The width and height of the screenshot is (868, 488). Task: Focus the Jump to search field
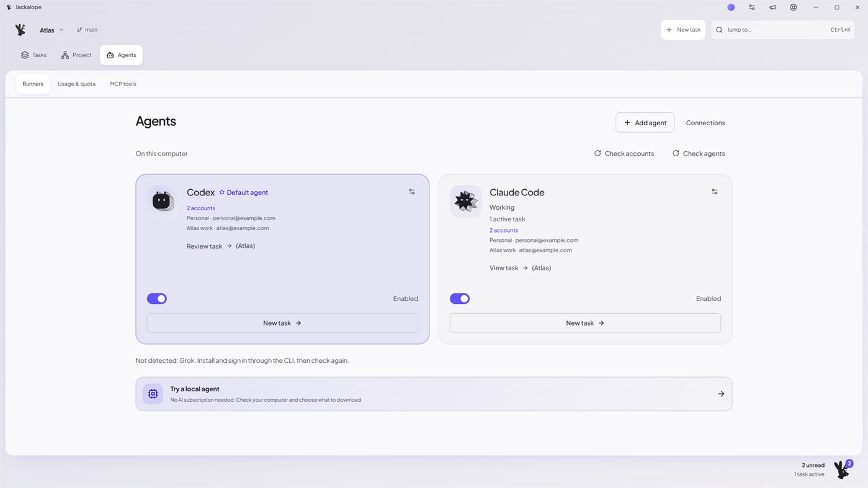pos(783,30)
